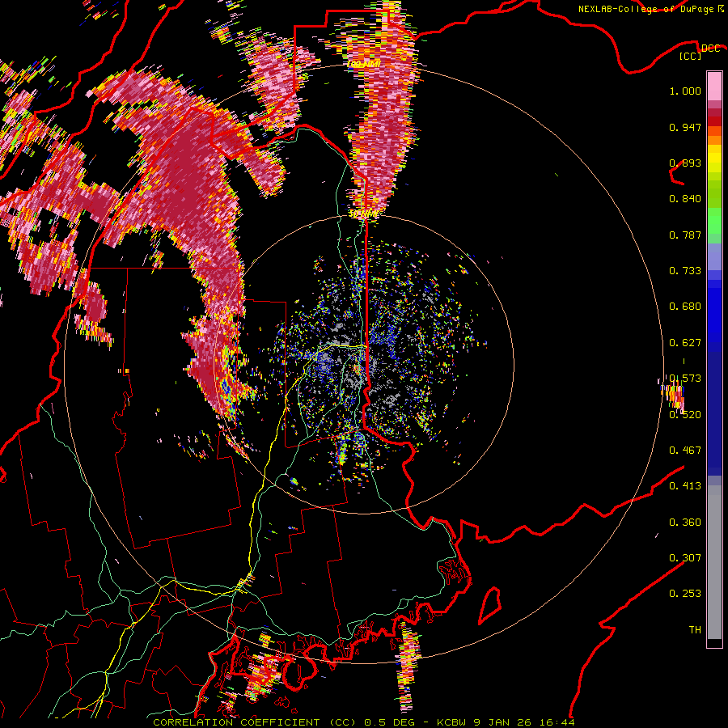Viewport: 728px width, 728px height.
Task: Click the [CC] units label
Action: [x=691, y=56]
